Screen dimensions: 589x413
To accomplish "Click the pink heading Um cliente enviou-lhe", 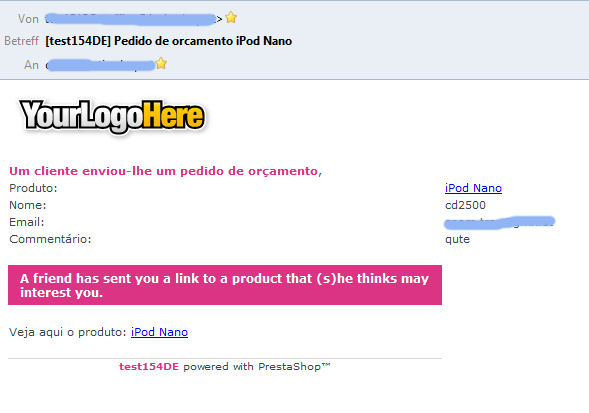I will pos(165,171).
